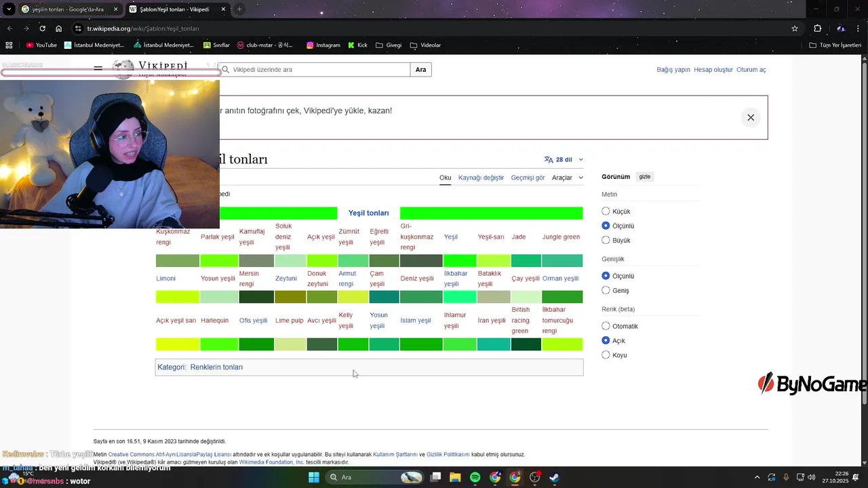Dismiss the photo contest banner
Viewport: 868px width, 488px height.
(x=751, y=117)
